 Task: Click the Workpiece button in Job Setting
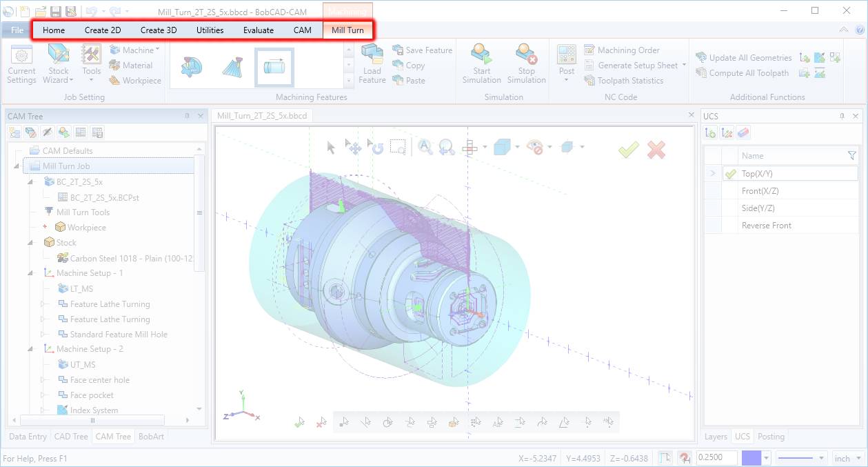pos(134,81)
